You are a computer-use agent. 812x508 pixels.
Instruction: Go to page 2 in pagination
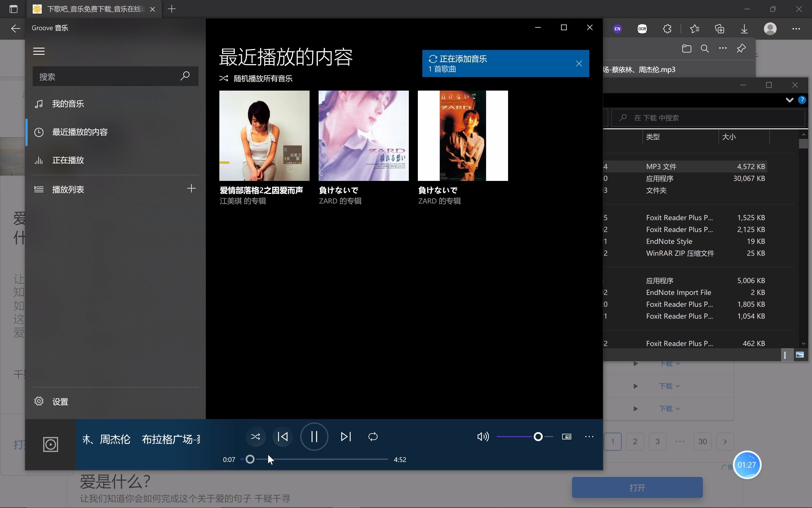[x=635, y=441]
